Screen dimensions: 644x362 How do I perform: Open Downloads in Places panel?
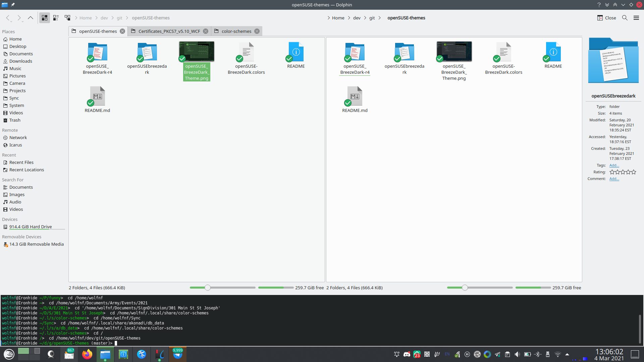click(x=21, y=61)
